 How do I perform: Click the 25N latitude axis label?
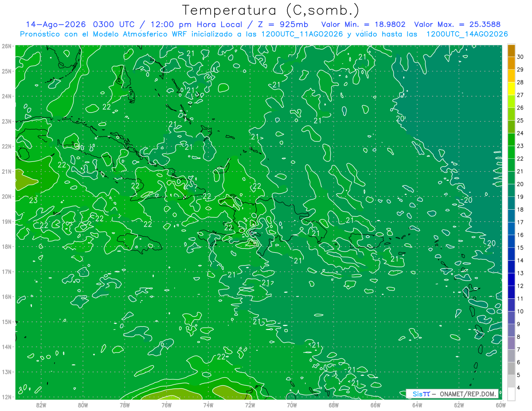click(x=7, y=71)
